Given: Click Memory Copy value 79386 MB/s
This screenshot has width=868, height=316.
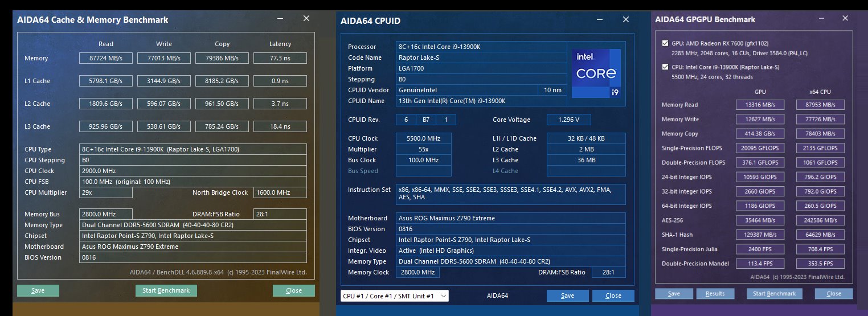Looking at the screenshot, I should (222, 58).
